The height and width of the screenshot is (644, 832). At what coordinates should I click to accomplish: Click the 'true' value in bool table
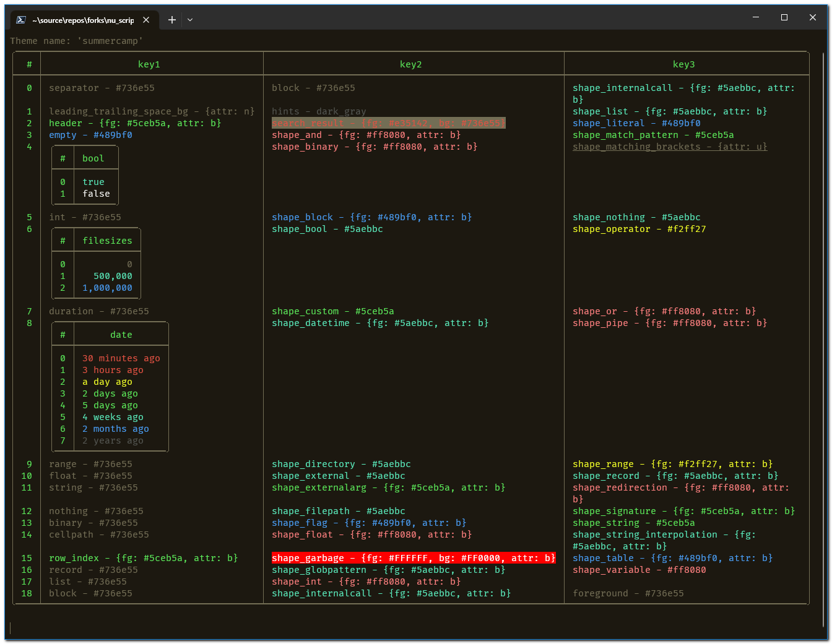93,182
